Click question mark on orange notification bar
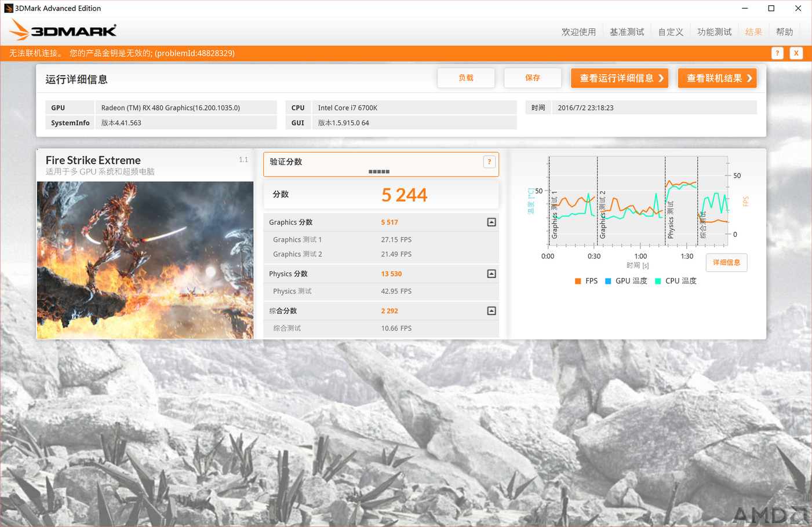 (777, 53)
